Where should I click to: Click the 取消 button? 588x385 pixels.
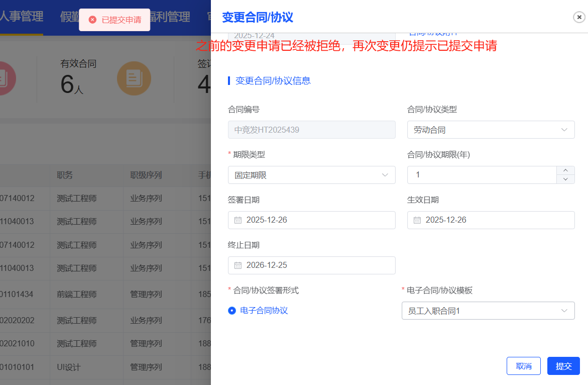[523, 366]
